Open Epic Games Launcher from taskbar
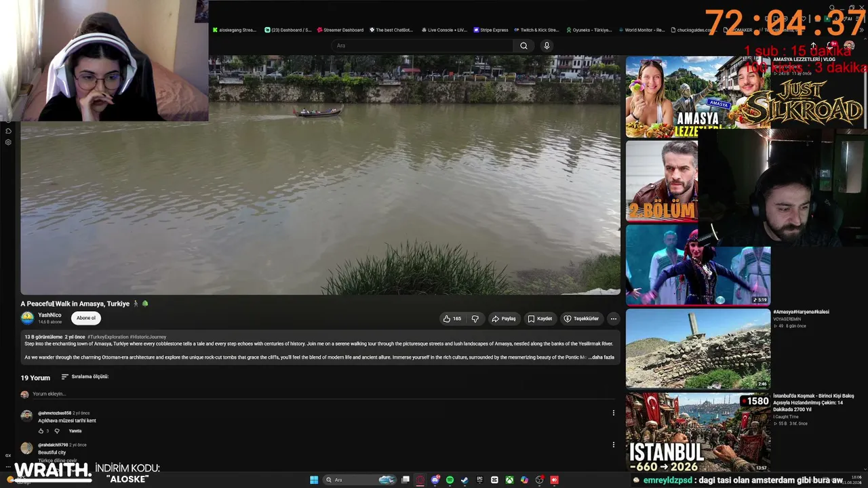This screenshot has width=868, height=488. [479, 480]
